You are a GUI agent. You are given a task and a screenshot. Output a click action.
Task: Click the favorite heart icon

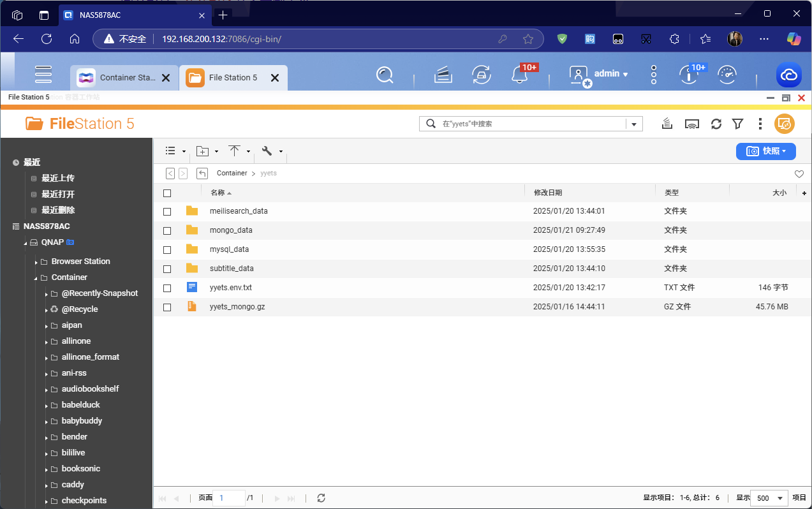click(799, 173)
